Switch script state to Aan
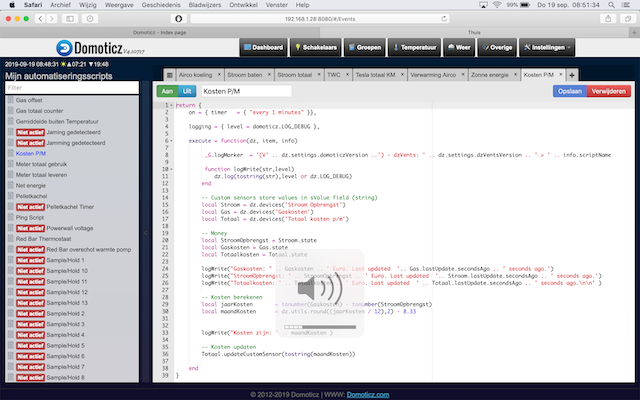The height and width of the screenshot is (400, 640). 166,91
